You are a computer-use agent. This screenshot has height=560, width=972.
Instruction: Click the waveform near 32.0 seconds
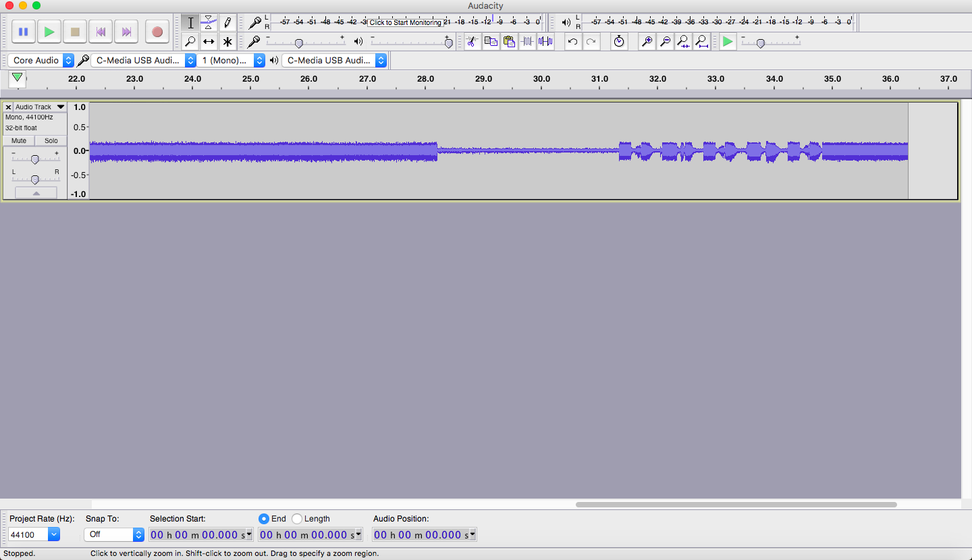point(658,150)
